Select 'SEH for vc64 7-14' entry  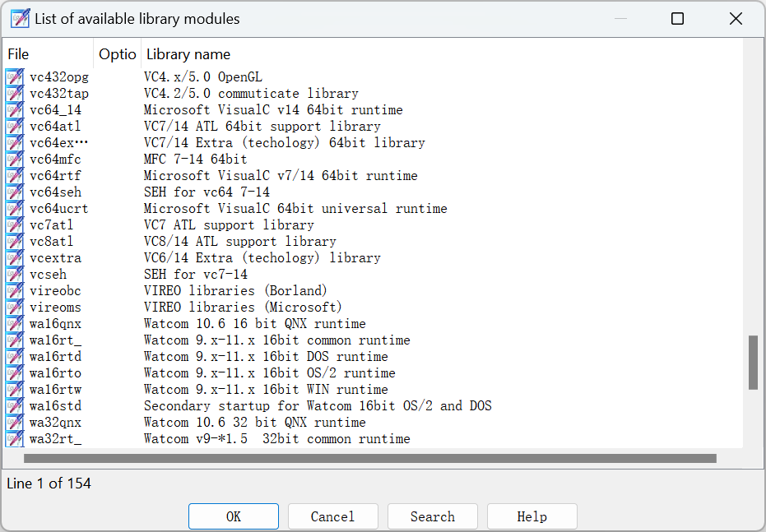207,192
